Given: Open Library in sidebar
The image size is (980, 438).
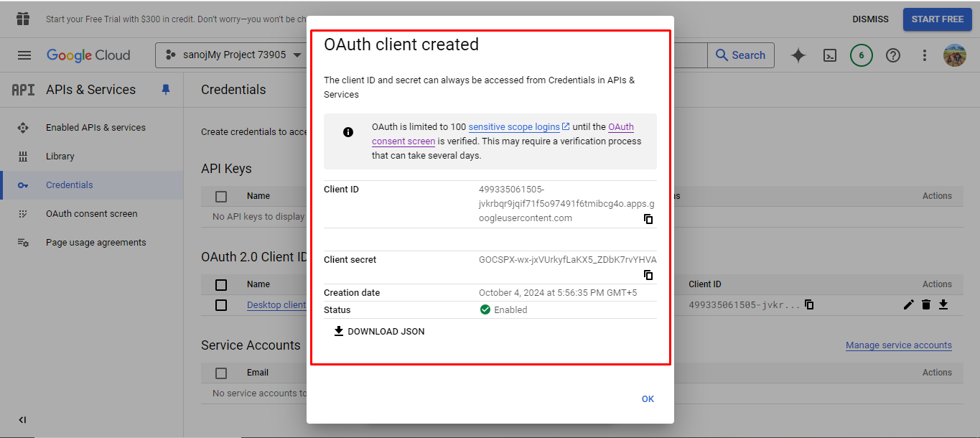Looking at the screenshot, I should (x=60, y=156).
